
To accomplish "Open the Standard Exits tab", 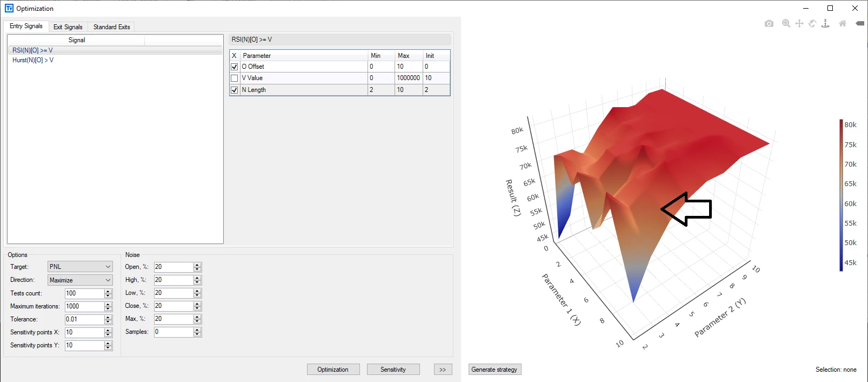I will [x=112, y=27].
